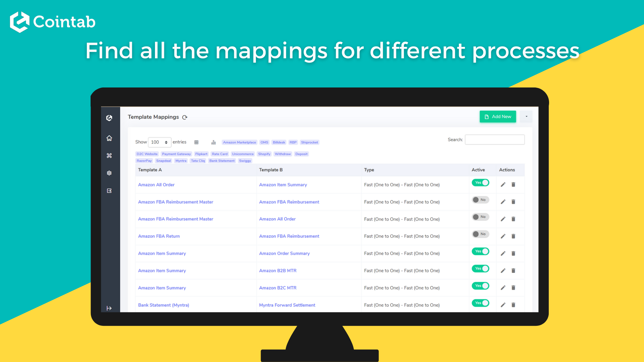Click the logout arrow at sidebar bottom
Viewport: 644px width, 362px height.
click(109, 308)
